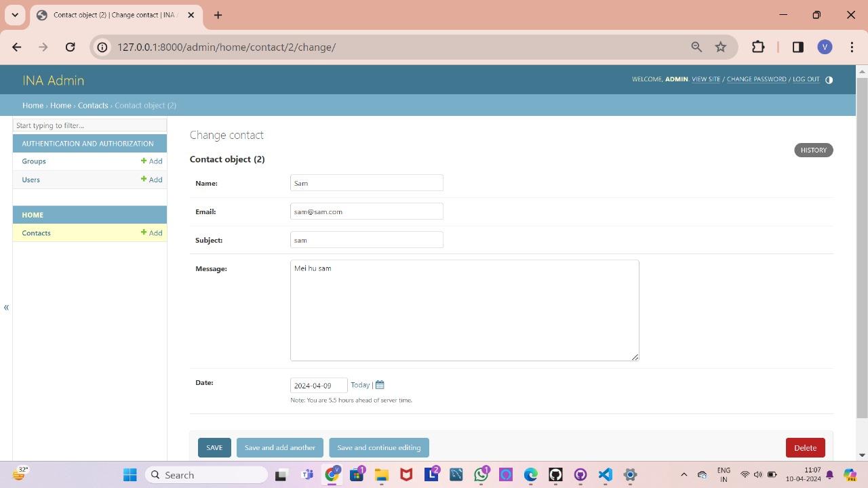
Task: Click inside the Message textarea
Action: point(465,310)
